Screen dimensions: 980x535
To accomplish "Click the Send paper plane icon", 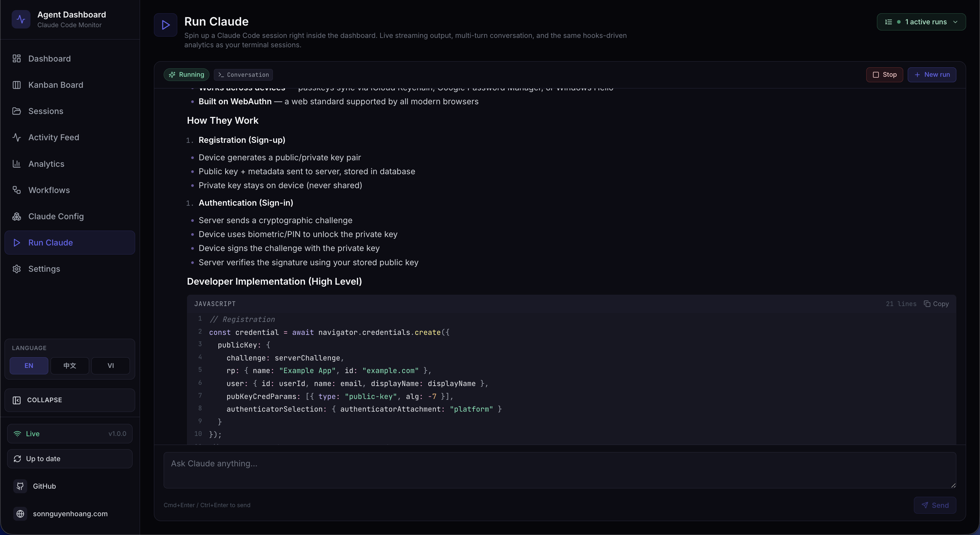I will 925,505.
